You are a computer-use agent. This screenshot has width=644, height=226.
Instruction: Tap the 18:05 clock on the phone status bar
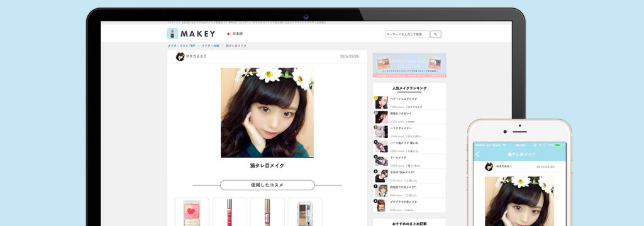tap(520, 145)
